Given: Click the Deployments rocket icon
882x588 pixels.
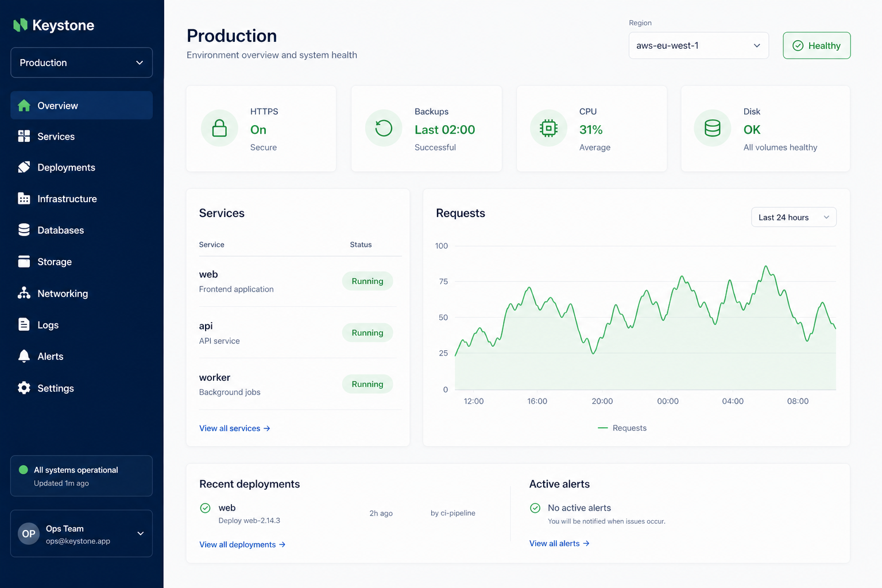Looking at the screenshot, I should coord(24,167).
